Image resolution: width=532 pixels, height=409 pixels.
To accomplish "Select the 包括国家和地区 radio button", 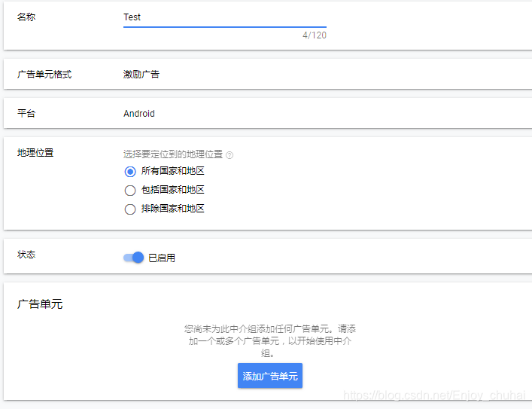I will (x=130, y=191).
